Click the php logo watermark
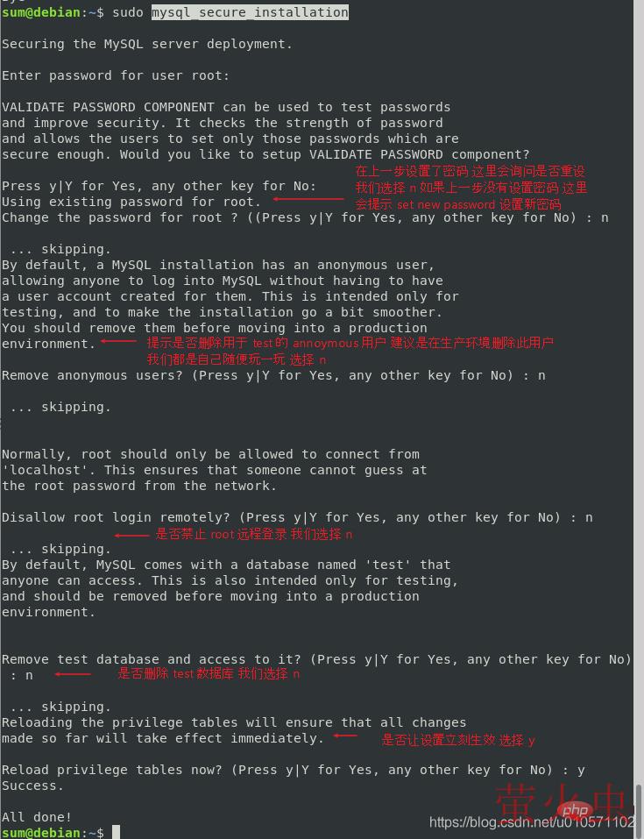 tap(575, 811)
